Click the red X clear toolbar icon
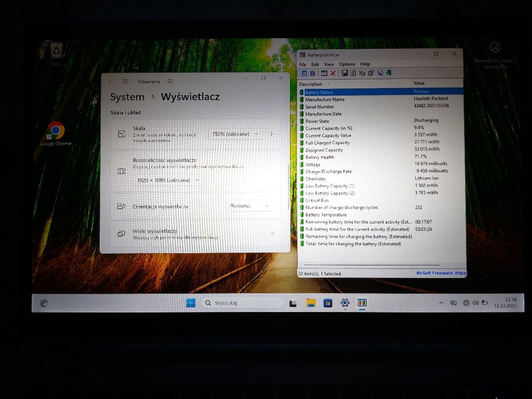This screenshot has height=399, width=532. pos(333,73)
